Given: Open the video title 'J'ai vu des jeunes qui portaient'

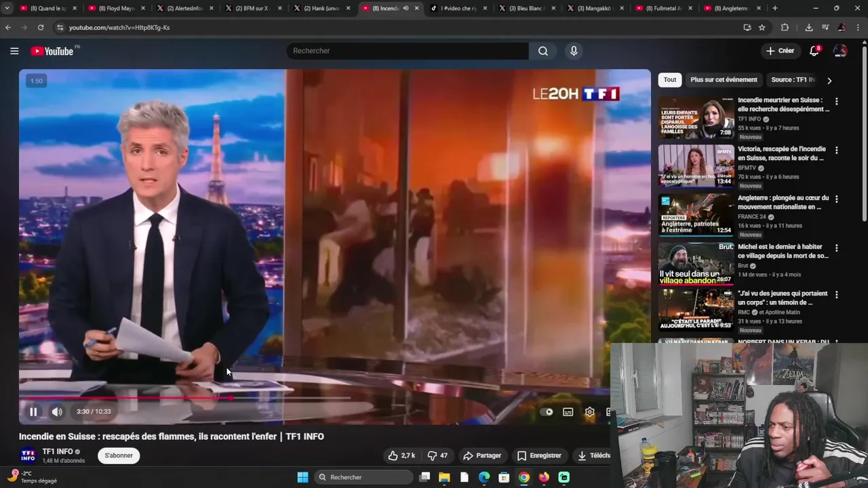Looking at the screenshot, I should (x=783, y=298).
